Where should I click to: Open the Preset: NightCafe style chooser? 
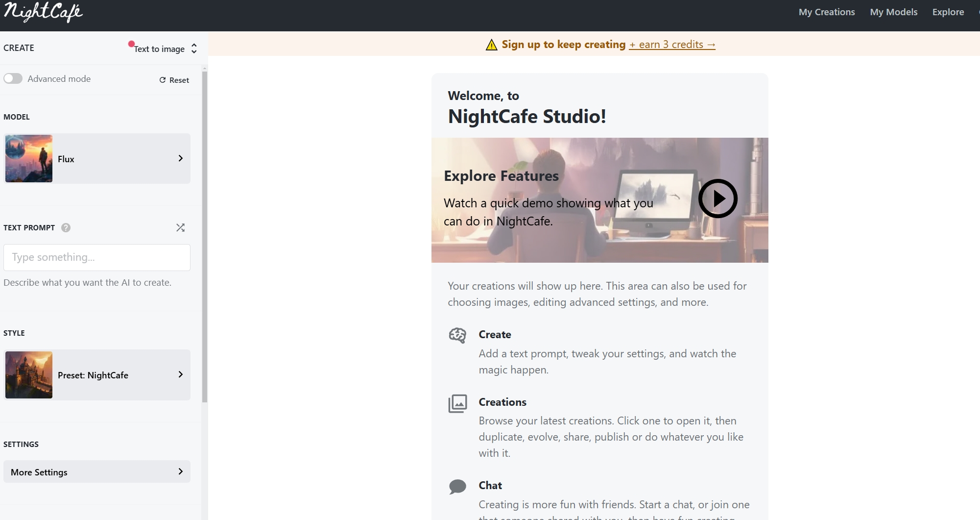[97, 375]
